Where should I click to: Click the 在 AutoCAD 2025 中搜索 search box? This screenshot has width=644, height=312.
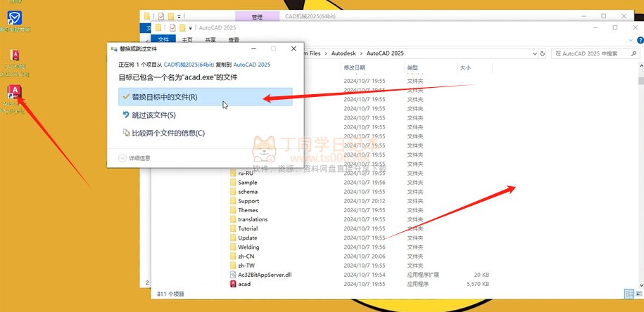tap(595, 53)
